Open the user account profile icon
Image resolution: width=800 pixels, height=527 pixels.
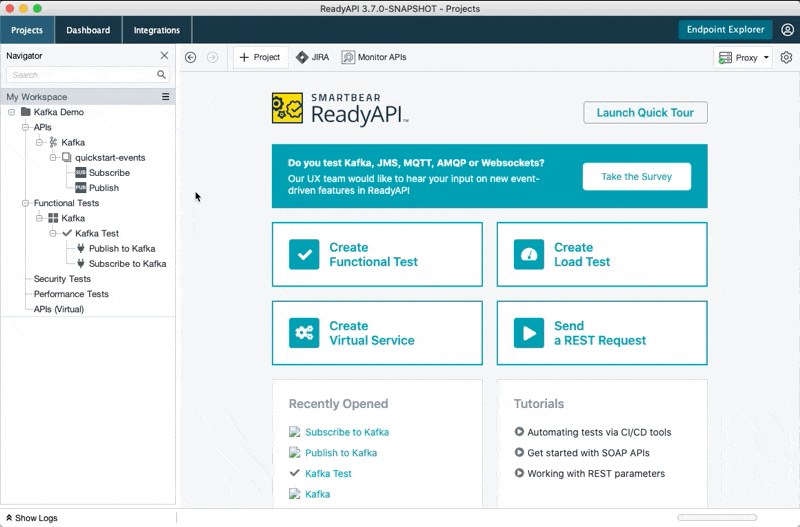click(x=787, y=30)
